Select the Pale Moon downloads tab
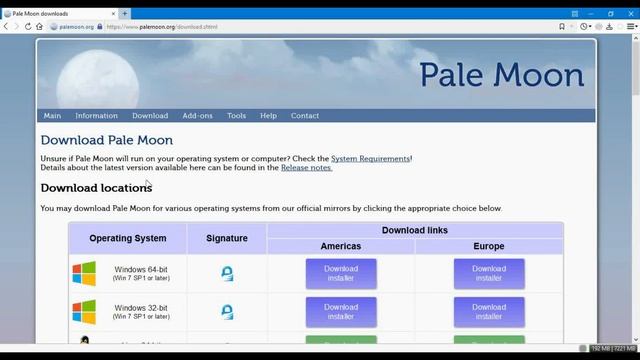The width and height of the screenshot is (640, 360). tap(60, 13)
